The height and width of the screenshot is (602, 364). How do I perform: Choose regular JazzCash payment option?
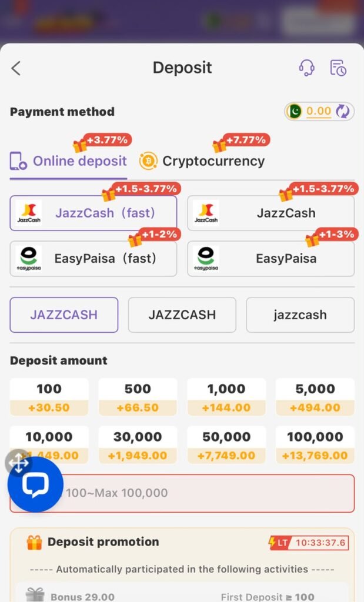pyautogui.click(x=271, y=213)
